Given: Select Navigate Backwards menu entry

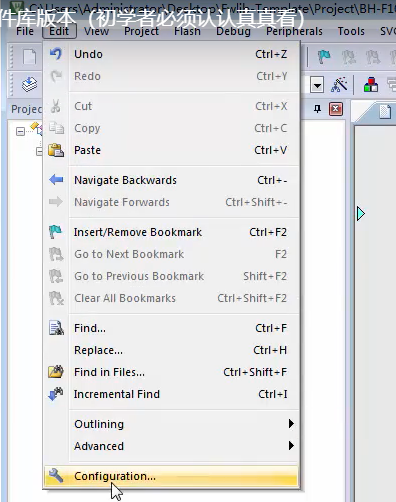Looking at the screenshot, I should (x=171, y=180).
